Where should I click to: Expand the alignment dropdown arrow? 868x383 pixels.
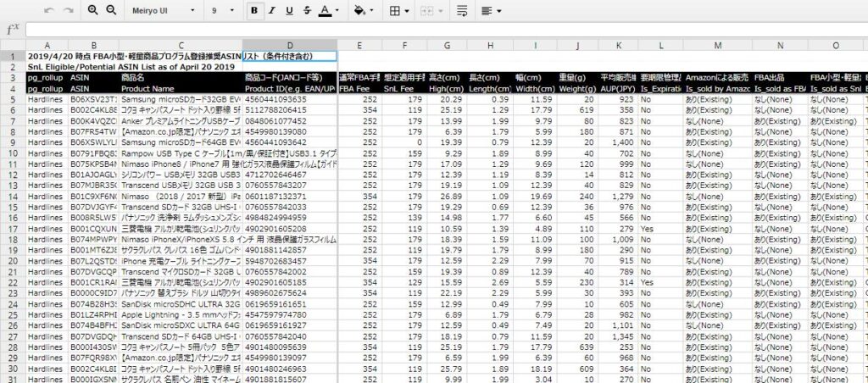pyautogui.click(x=498, y=10)
